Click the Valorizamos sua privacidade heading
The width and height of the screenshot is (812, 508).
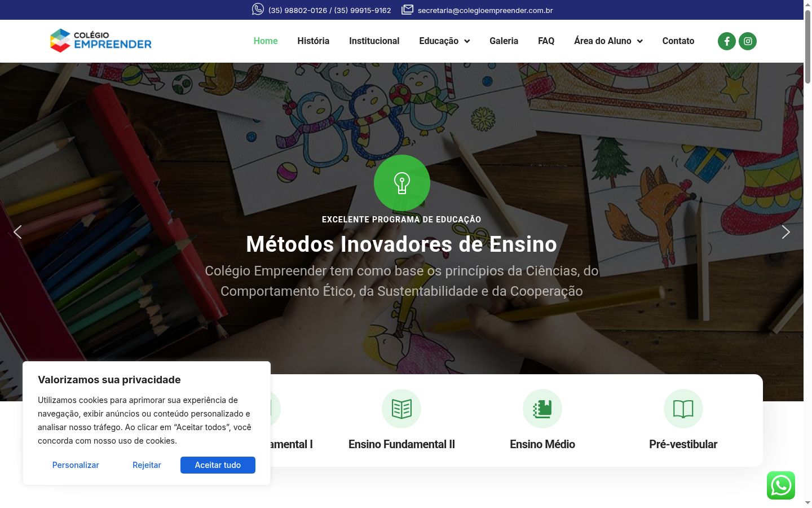pos(109,380)
